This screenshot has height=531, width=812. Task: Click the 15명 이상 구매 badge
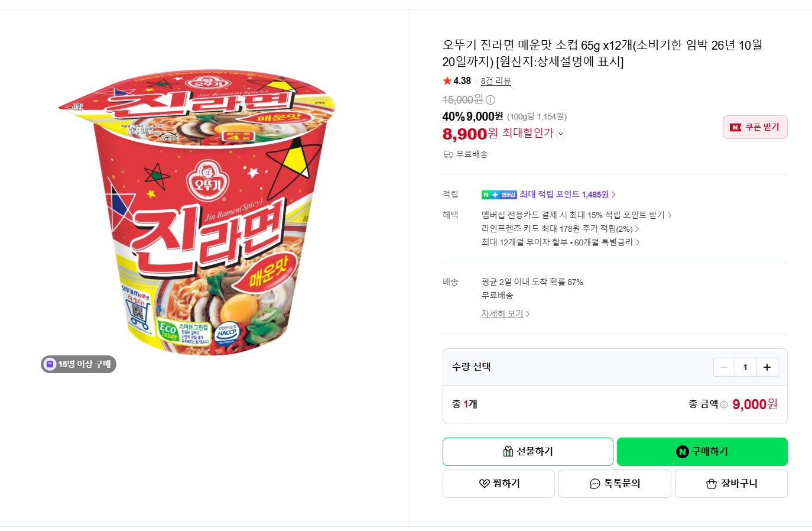tap(79, 364)
